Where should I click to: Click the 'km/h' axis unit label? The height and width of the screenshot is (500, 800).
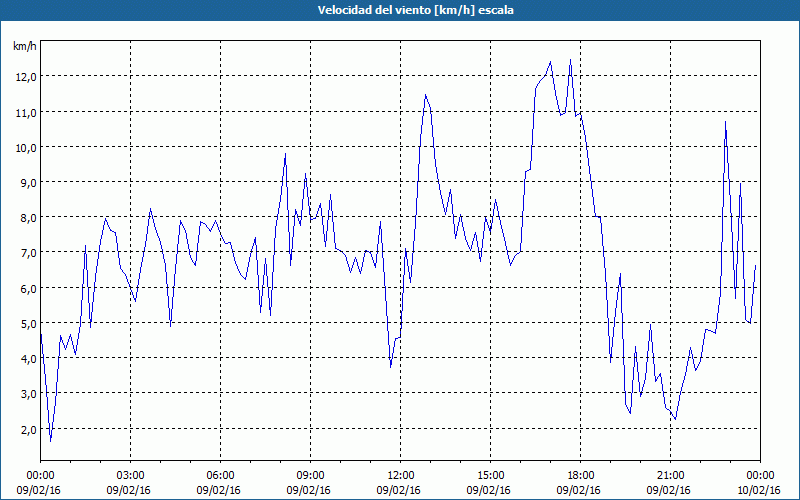[x=24, y=46]
